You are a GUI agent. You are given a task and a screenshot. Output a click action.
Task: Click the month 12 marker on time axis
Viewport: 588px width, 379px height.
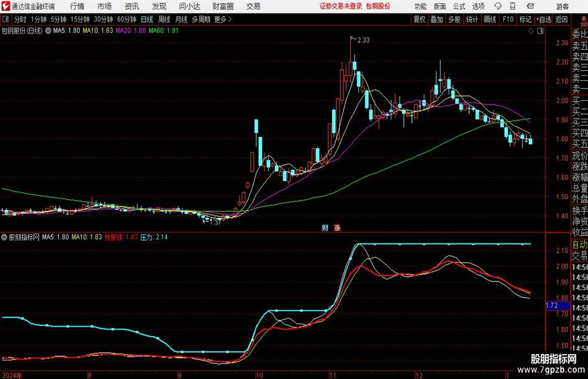[419, 375]
